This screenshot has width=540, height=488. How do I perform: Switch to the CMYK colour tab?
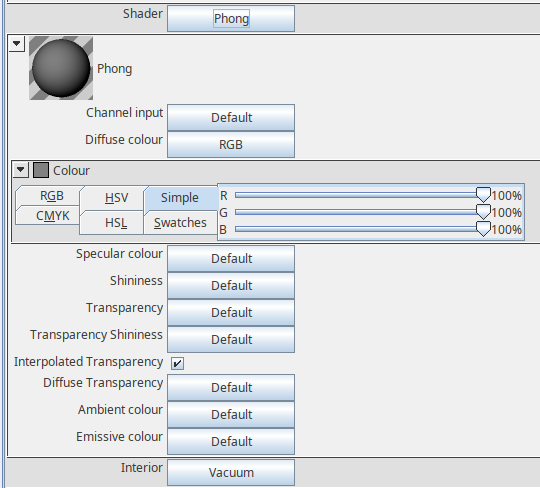coord(52,216)
